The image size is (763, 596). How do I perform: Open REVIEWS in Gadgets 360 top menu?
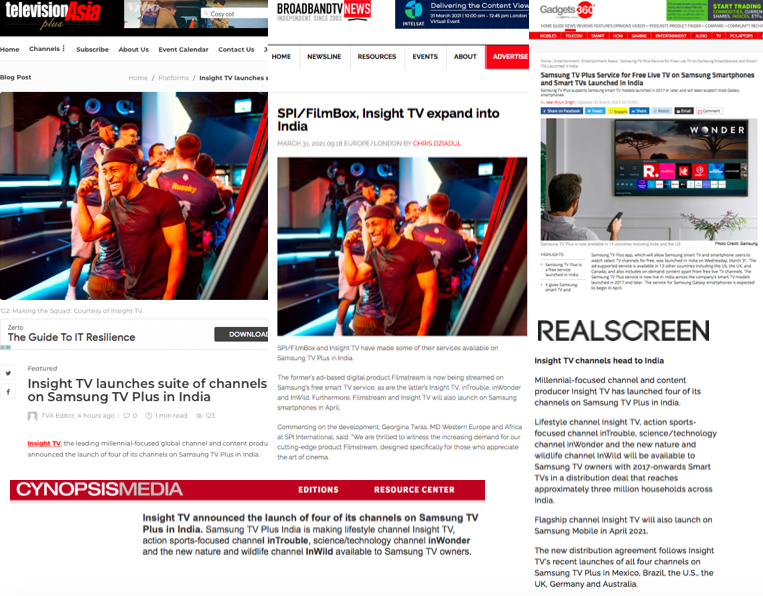point(585,26)
